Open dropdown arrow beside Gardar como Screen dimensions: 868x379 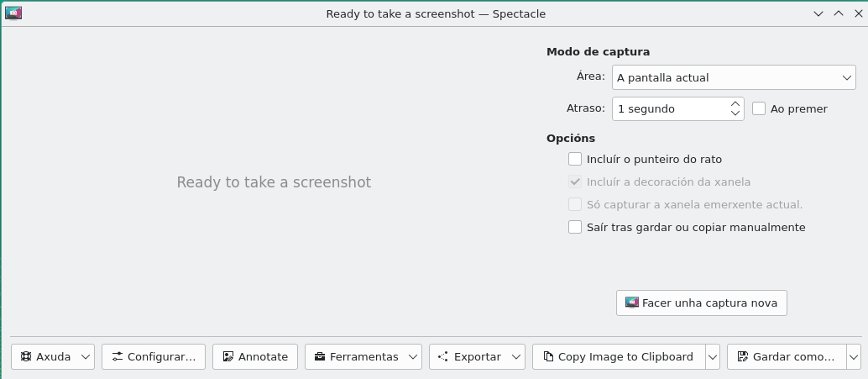(x=854, y=357)
